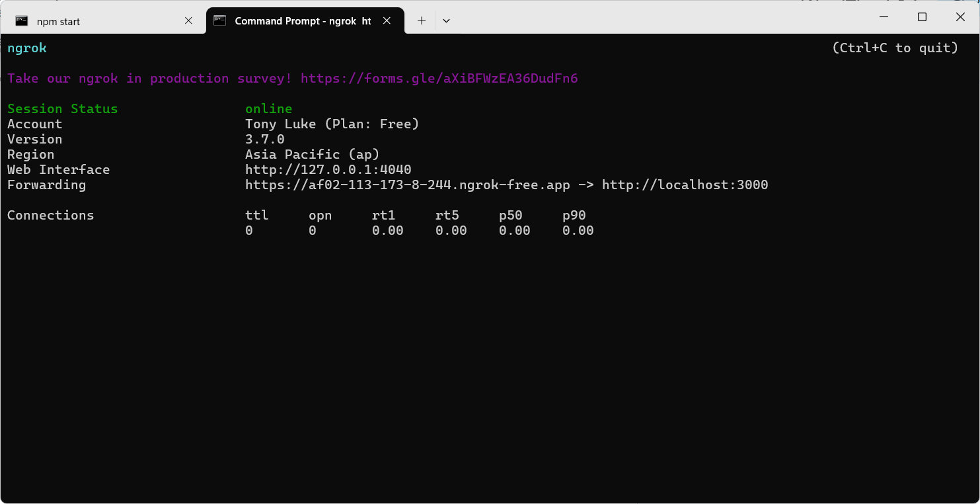This screenshot has width=980, height=504.
Task: Close the terminal window
Action: pos(961,17)
